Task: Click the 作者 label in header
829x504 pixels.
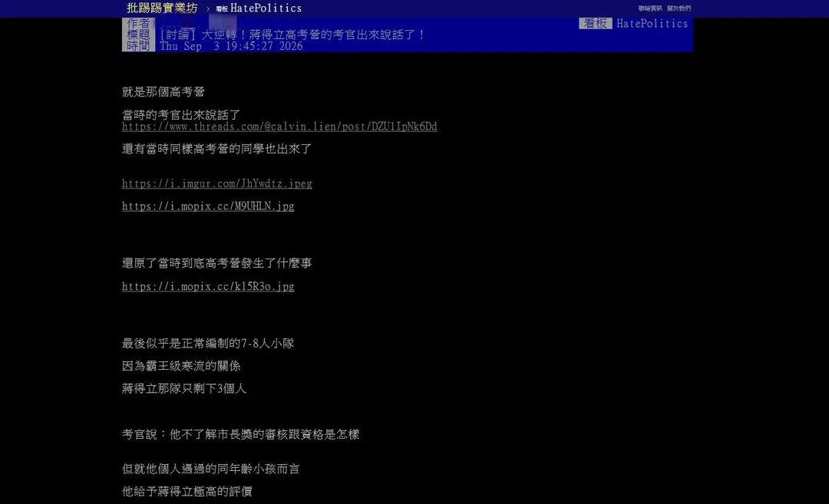Action: click(138, 23)
